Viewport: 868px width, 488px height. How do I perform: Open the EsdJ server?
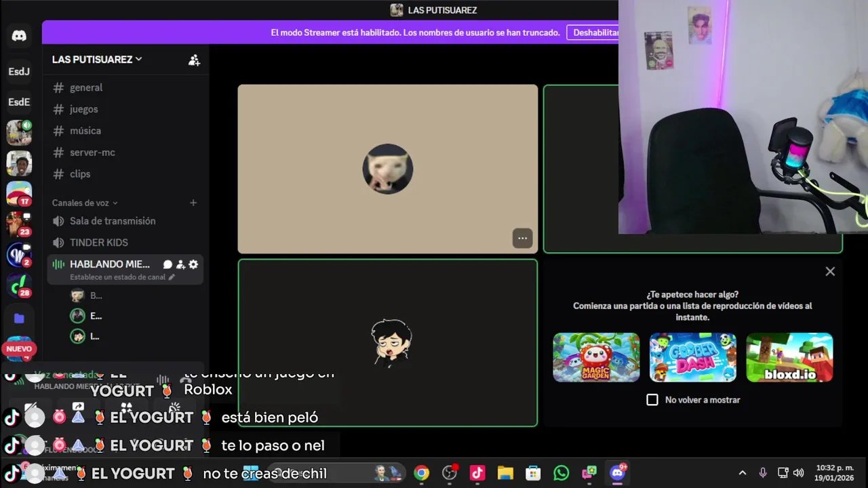(x=19, y=71)
